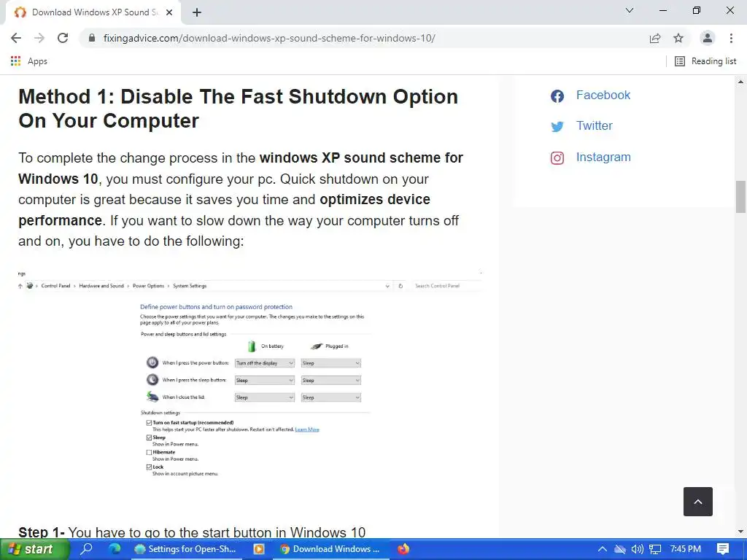Open the volume speaker tray icon
The image size is (747, 560).
(x=637, y=549)
